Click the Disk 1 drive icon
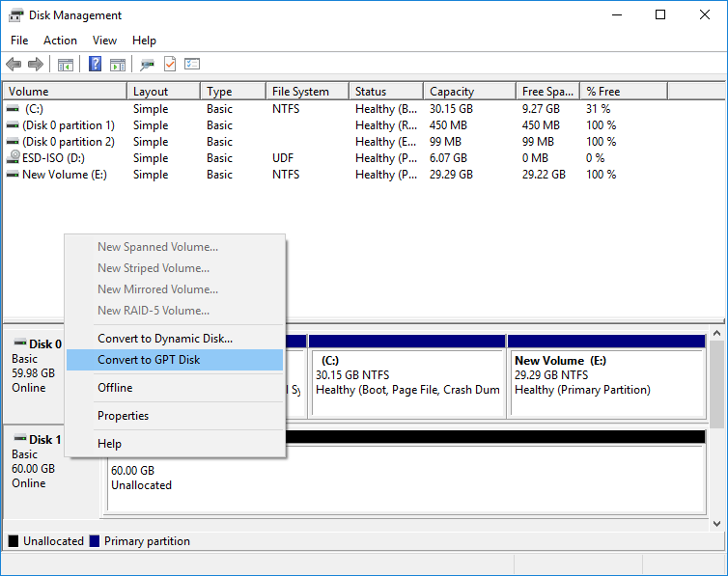728x576 pixels. pyautogui.click(x=20, y=438)
